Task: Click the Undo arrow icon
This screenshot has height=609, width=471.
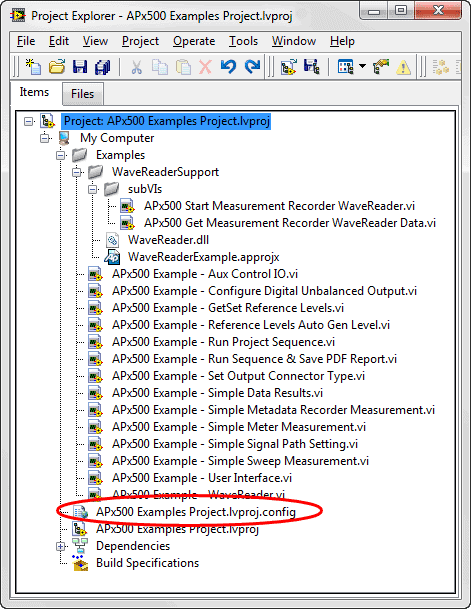Action: [228, 67]
